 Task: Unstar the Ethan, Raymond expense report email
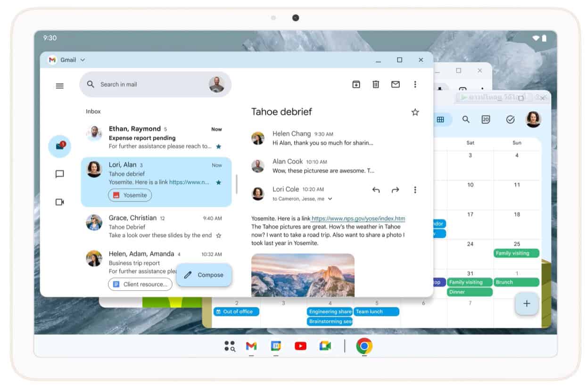coord(218,147)
